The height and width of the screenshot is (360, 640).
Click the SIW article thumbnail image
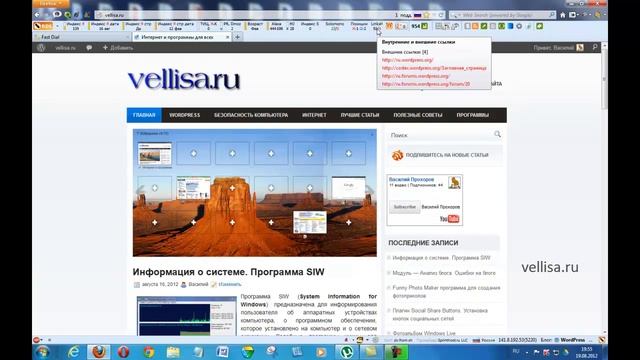pos(187,316)
